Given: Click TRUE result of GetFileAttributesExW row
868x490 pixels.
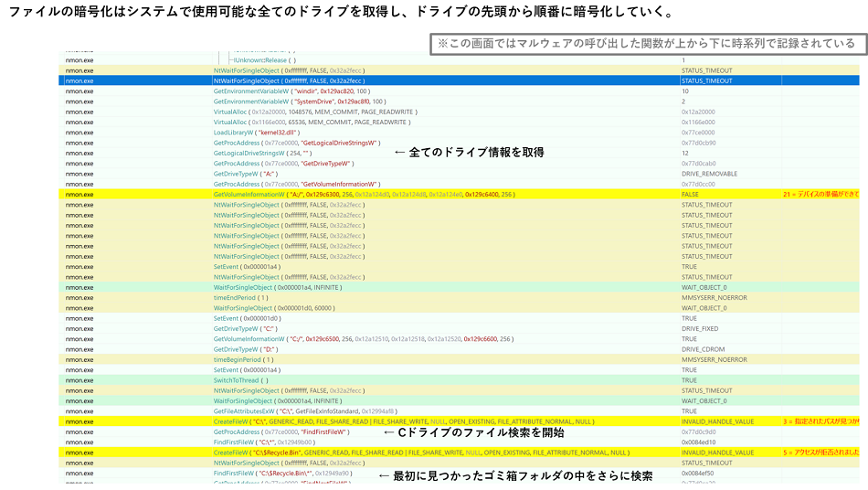Looking at the screenshot, I should point(689,412).
